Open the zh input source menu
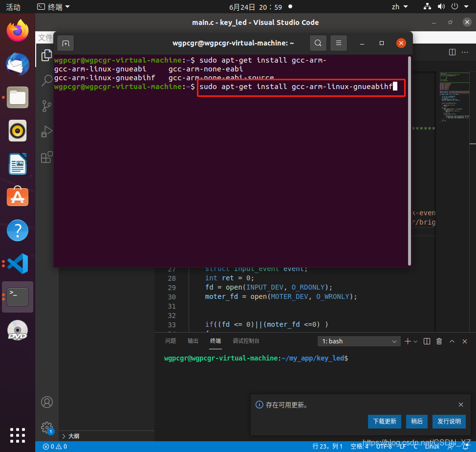 click(399, 7)
